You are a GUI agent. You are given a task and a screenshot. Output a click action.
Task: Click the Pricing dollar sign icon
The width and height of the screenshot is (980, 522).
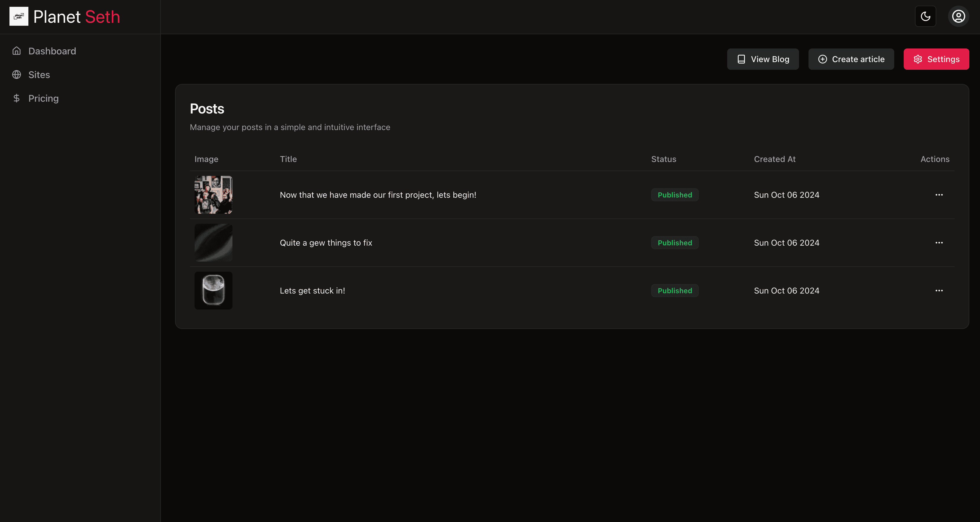point(16,98)
